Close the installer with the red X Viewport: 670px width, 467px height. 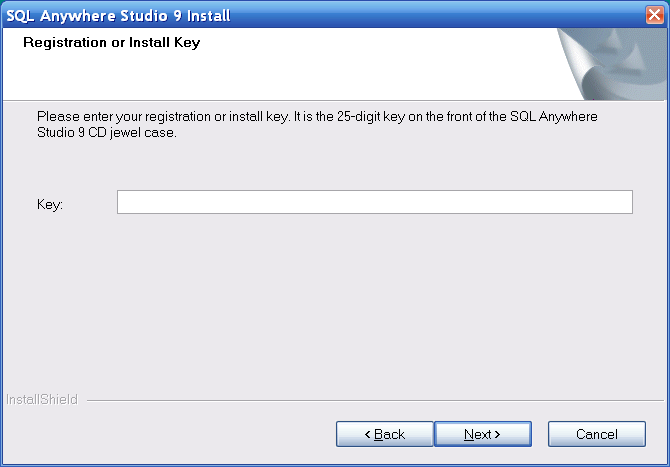(x=655, y=14)
